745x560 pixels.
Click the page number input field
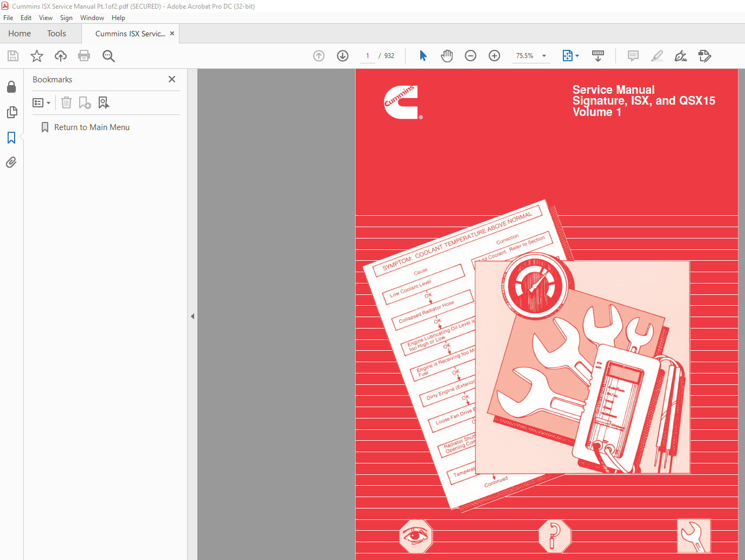point(368,56)
